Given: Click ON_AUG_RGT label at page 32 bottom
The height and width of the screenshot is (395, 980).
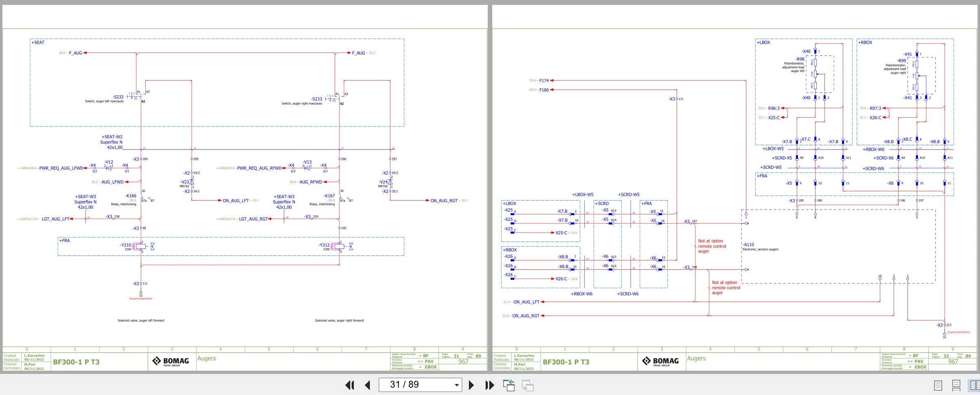Looking at the screenshot, I should pyautogui.click(x=526, y=316).
